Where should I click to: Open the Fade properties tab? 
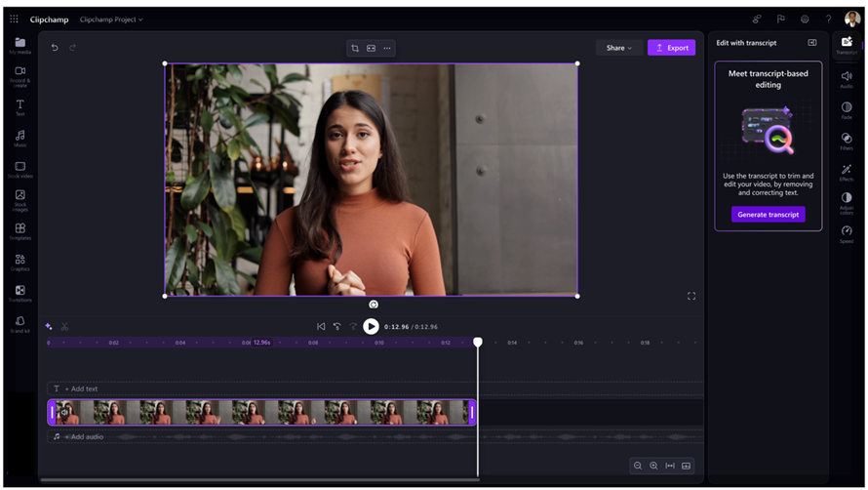(847, 110)
